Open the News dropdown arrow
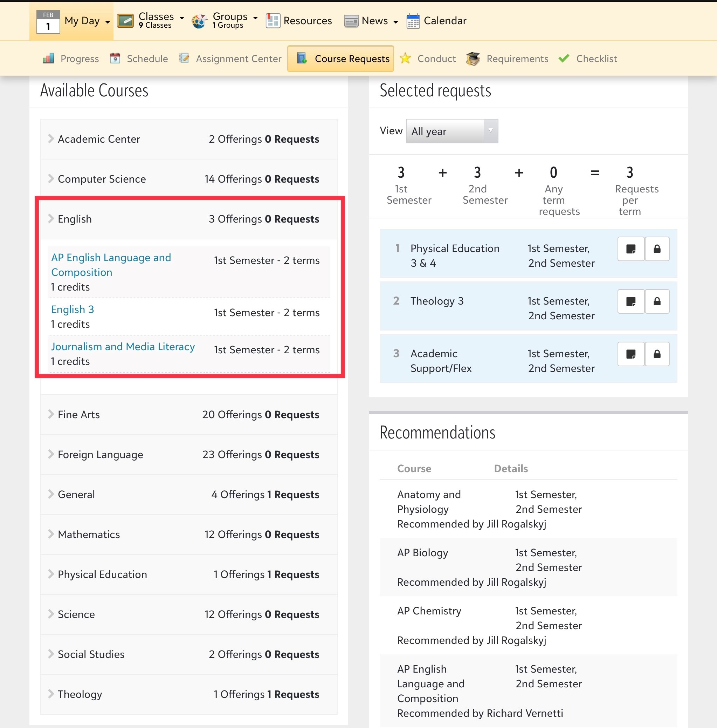717x728 pixels. tap(395, 22)
